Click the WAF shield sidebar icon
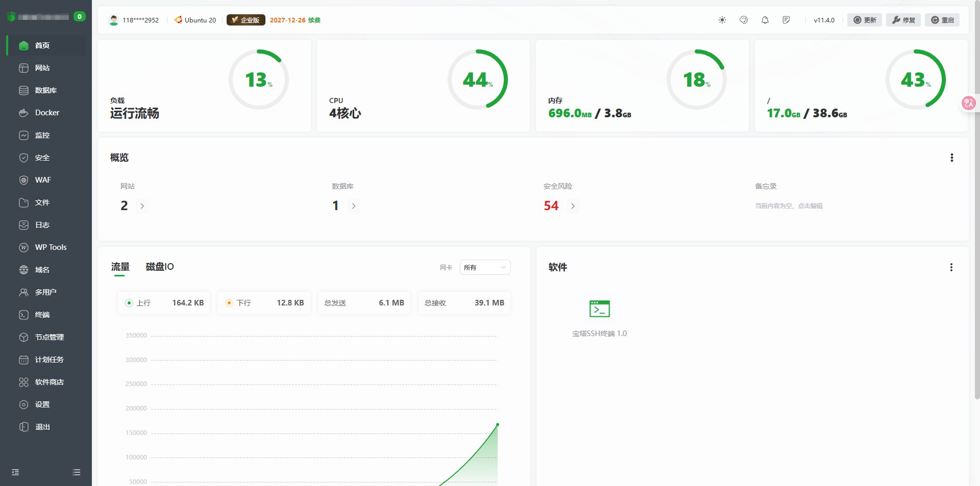The width and height of the screenshot is (980, 486). (23, 180)
